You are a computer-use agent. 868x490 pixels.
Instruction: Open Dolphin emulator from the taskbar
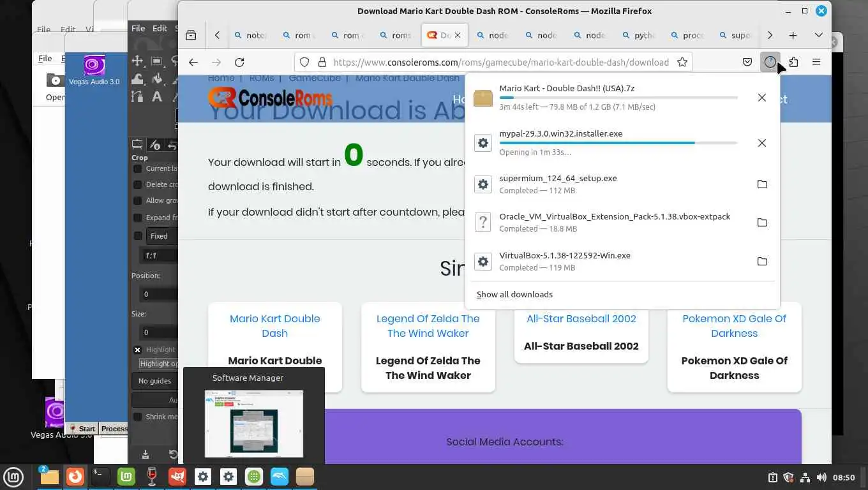coord(280,477)
